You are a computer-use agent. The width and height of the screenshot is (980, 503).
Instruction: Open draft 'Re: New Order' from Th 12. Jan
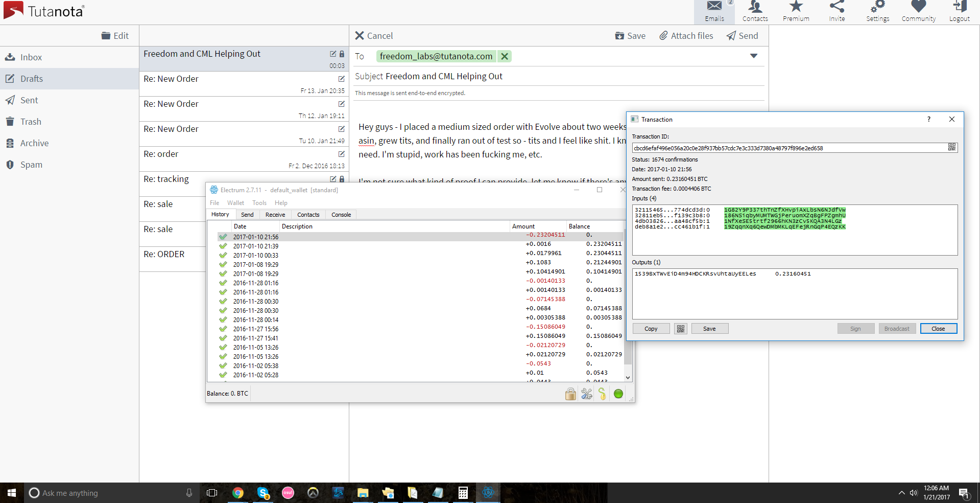(244, 109)
